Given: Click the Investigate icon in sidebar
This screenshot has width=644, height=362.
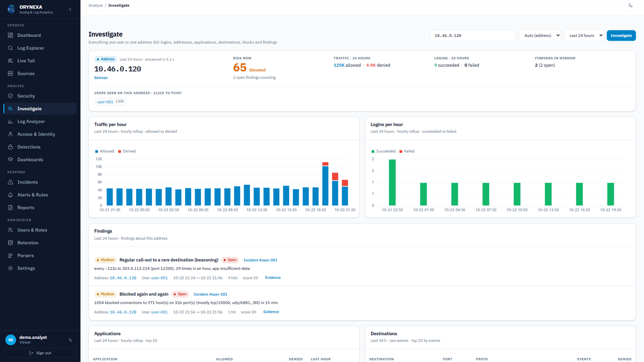Looking at the screenshot, I should click(10, 109).
